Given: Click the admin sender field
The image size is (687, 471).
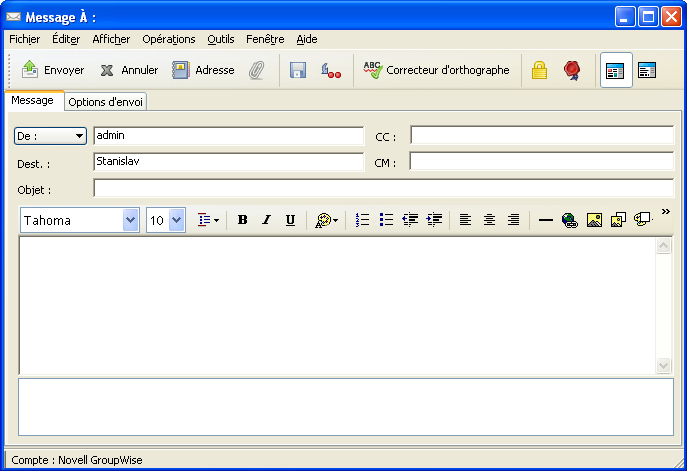Looking at the screenshot, I should click(228, 136).
